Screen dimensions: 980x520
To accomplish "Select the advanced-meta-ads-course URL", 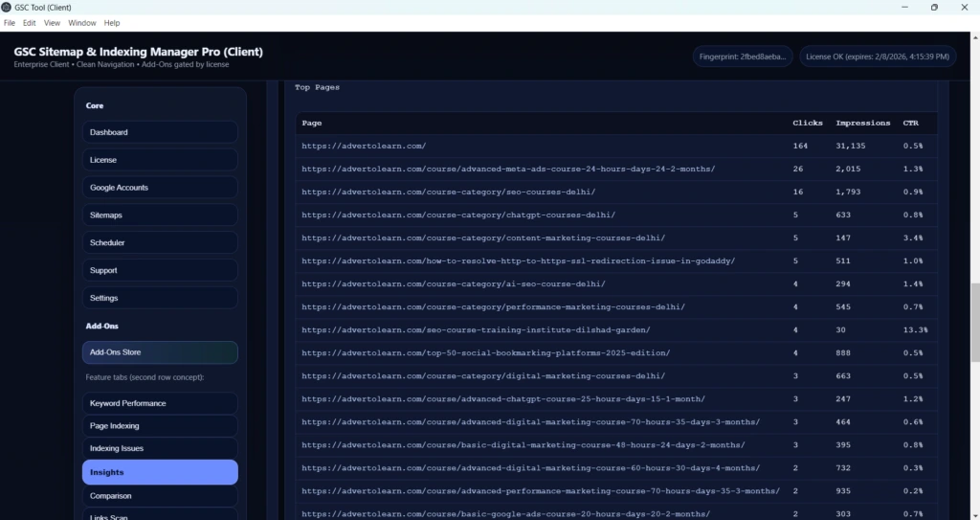I will tap(508, 169).
